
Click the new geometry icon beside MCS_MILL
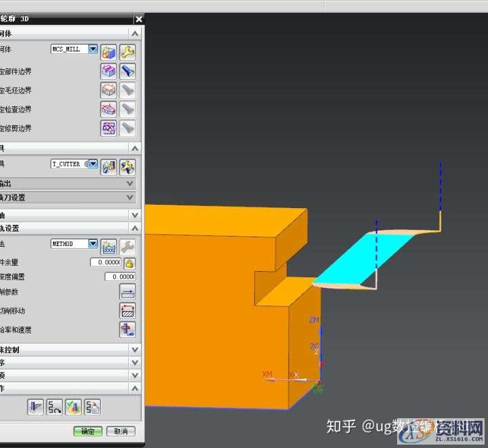click(108, 52)
